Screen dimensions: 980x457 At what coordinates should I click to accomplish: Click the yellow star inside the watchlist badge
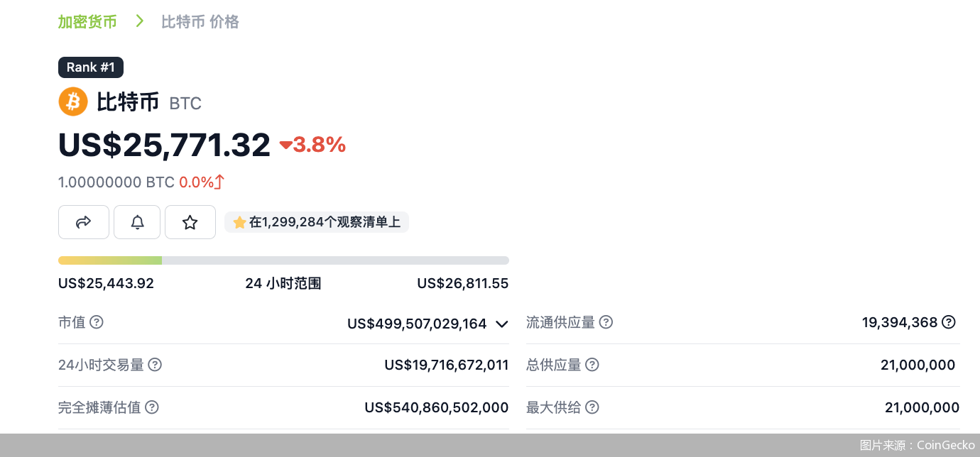239,221
